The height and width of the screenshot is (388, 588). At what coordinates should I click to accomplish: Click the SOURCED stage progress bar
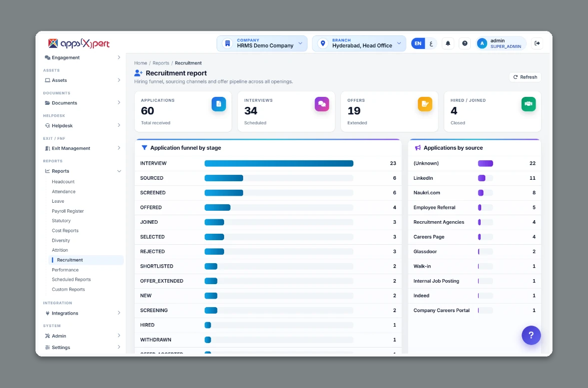279,178
